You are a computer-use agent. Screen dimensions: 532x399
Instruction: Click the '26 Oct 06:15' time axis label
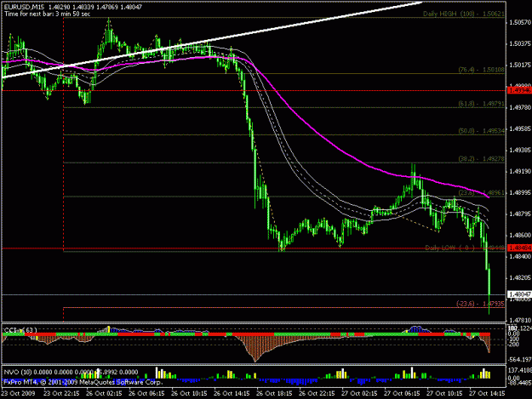(146, 393)
